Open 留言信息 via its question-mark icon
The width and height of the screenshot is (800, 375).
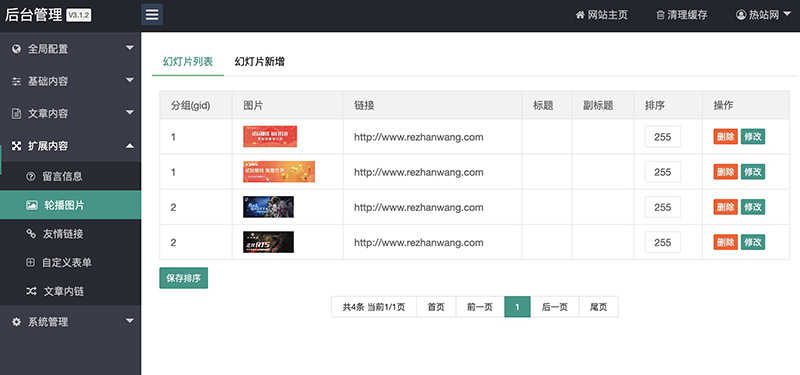pos(31,177)
